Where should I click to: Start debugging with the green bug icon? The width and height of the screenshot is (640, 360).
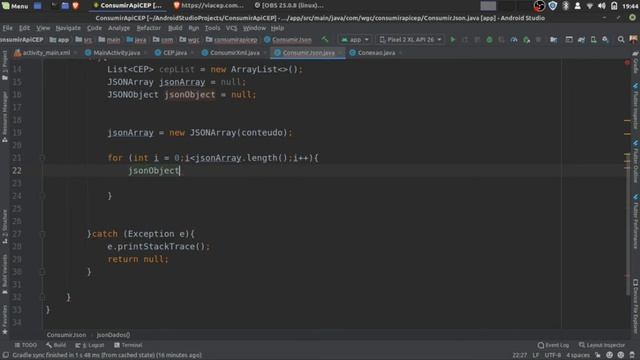tap(489, 40)
